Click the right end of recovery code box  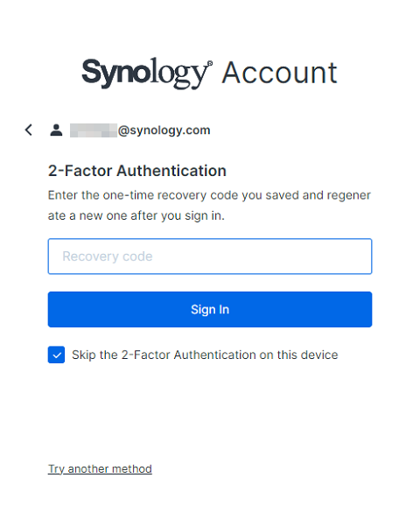click(x=361, y=257)
